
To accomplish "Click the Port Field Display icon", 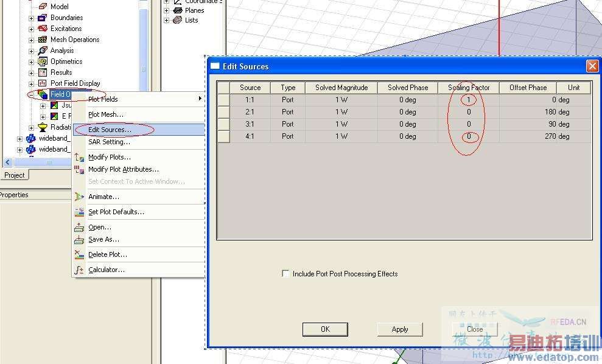I will (x=43, y=83).
